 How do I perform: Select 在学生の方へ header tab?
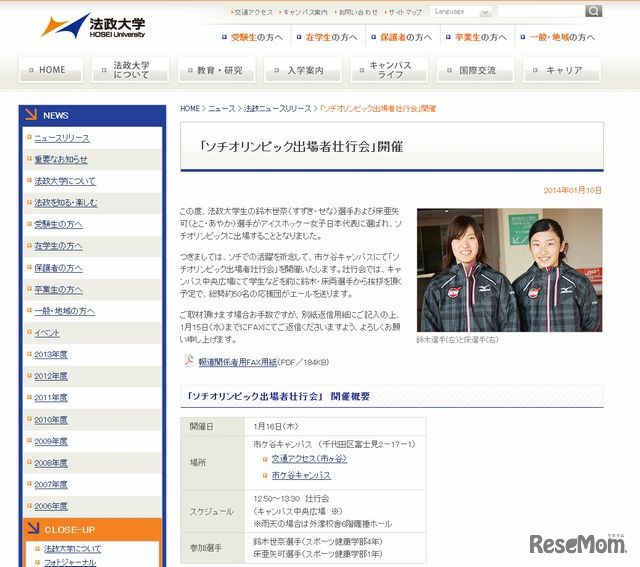click(x=328, y=37)
